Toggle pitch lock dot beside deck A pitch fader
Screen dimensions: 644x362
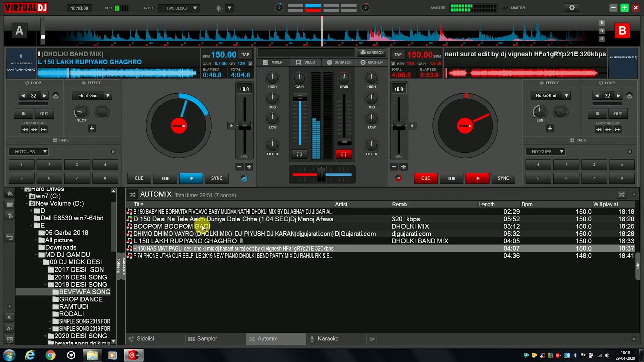[231, 126]
